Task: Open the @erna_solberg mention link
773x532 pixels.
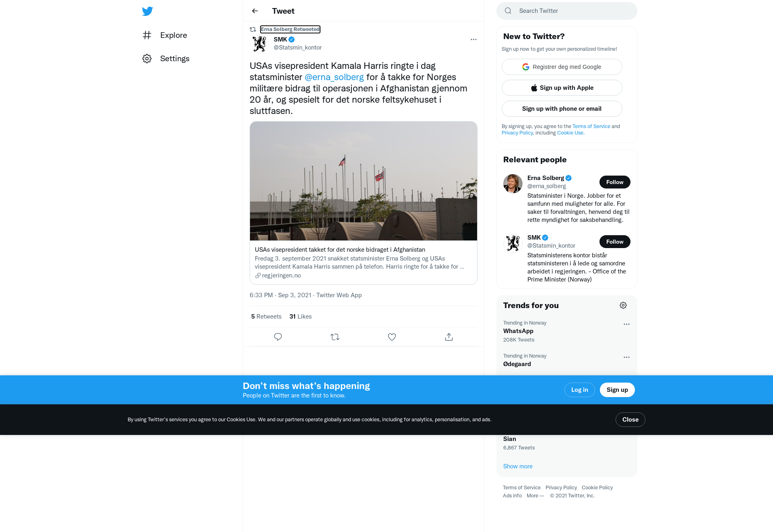Action: pyautogui.click(x=334, y=77)
